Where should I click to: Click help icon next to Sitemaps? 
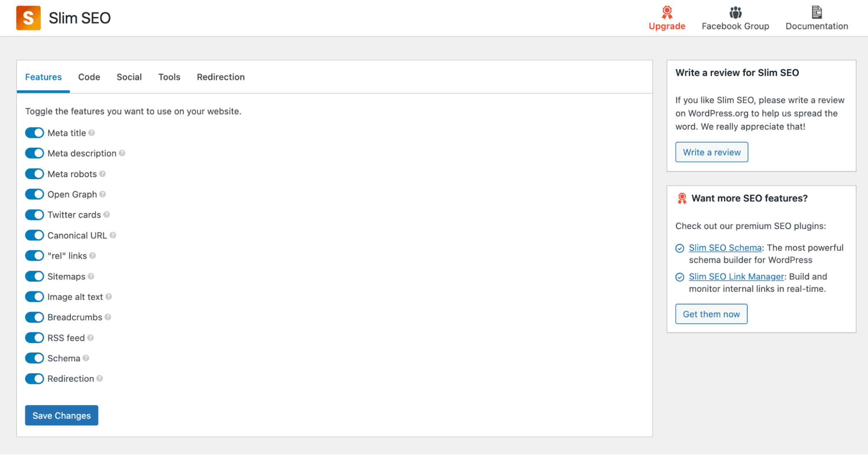click(x=91, y=276)
